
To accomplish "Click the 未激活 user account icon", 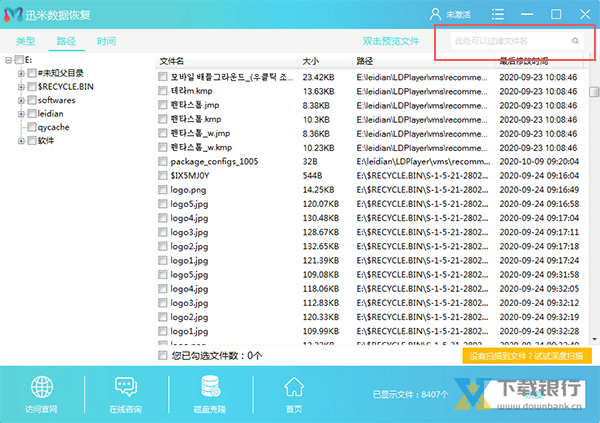I will pos(435,15).
